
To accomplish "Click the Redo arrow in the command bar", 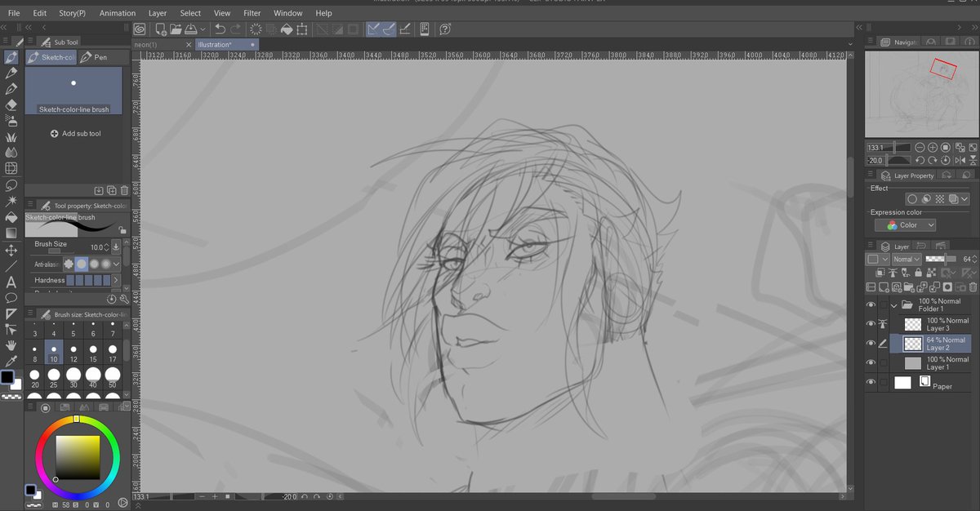I will (x=236, y=29).
